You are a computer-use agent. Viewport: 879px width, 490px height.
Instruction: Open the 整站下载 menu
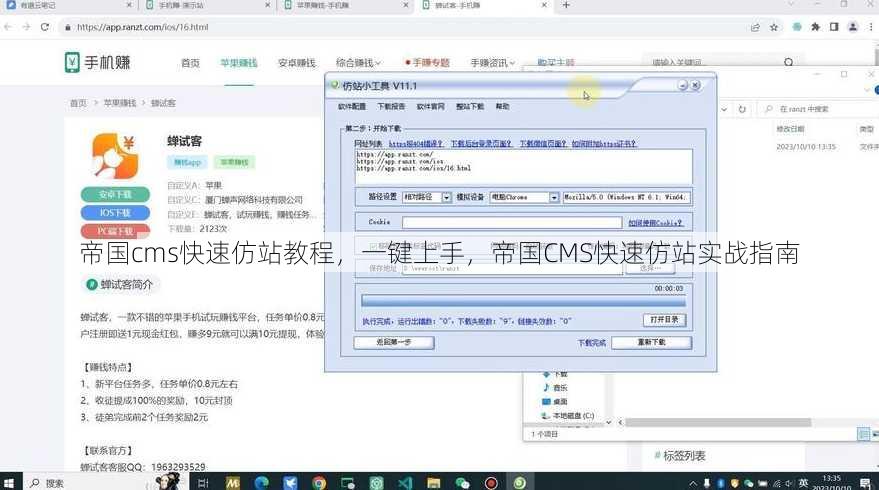click(x=470, y=107)
